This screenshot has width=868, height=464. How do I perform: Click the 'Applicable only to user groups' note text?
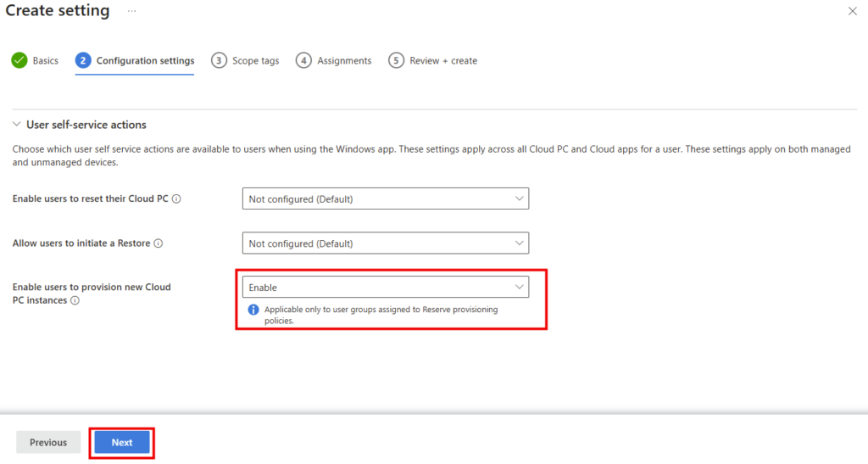pyautogui.click(x=381, y=315)
